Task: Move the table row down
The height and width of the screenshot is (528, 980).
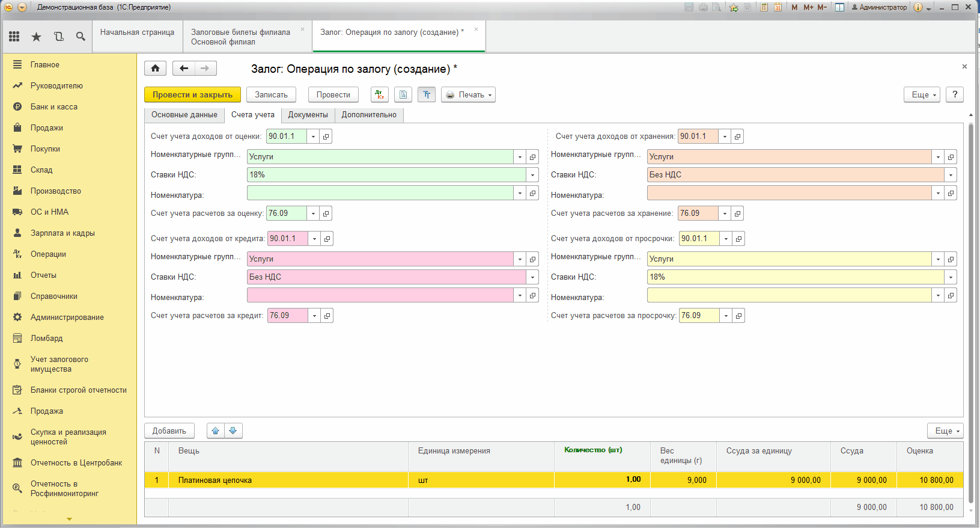Action: [x=233, y=431]
